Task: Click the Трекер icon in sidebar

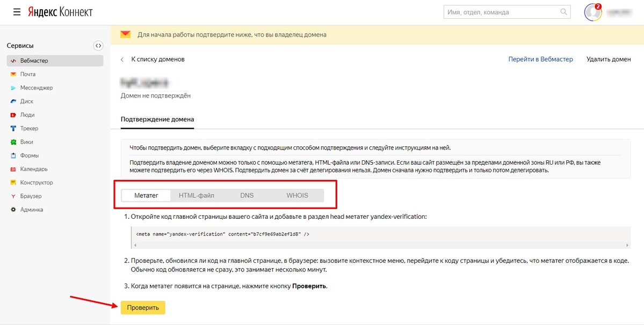Action: [13, 128]
